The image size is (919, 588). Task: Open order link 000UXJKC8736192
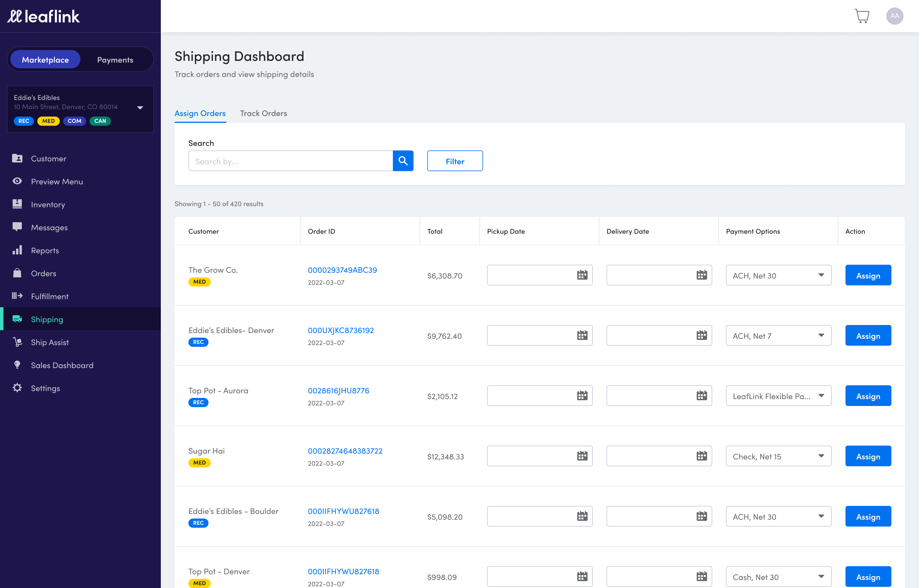click(341, 330)
